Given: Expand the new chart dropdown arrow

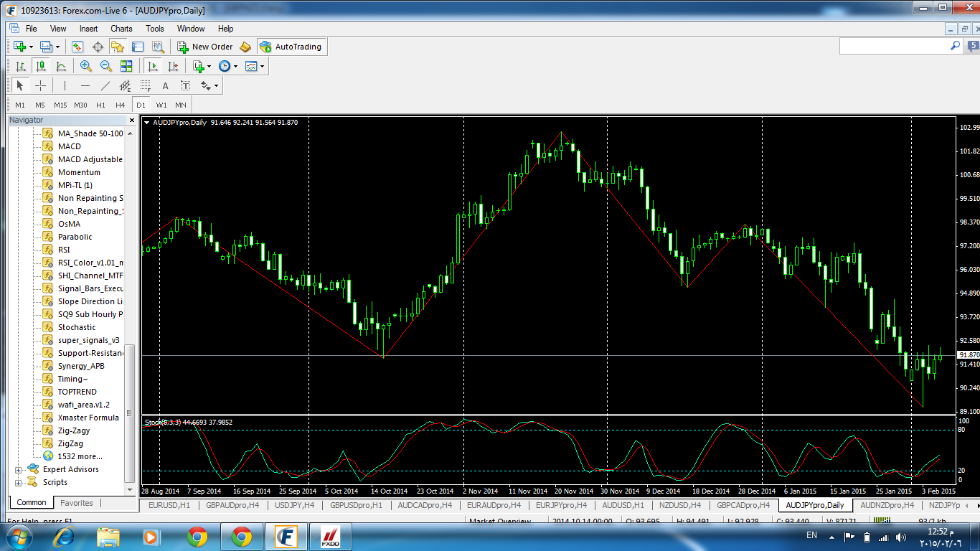Looking at the screenshot, I should point(32,47).
